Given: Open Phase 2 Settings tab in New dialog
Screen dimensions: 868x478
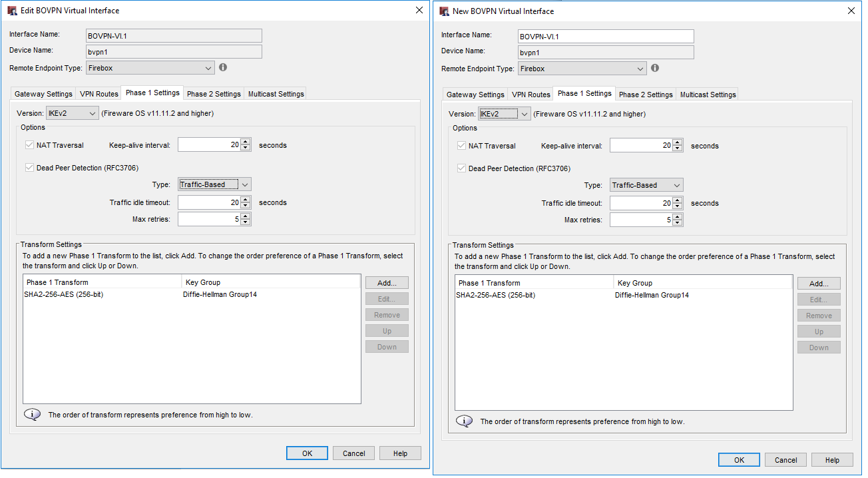Looking at the screenshot, I should [645, 95].
